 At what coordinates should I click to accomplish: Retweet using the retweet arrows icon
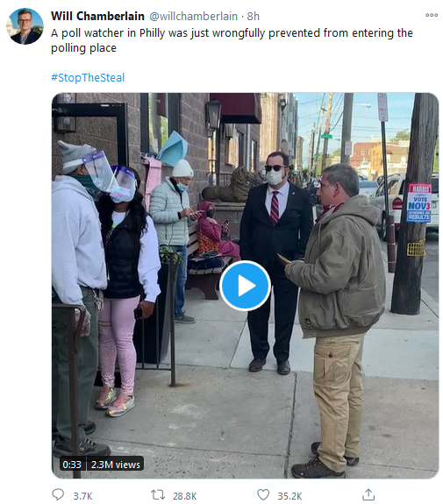coord(158,494)
